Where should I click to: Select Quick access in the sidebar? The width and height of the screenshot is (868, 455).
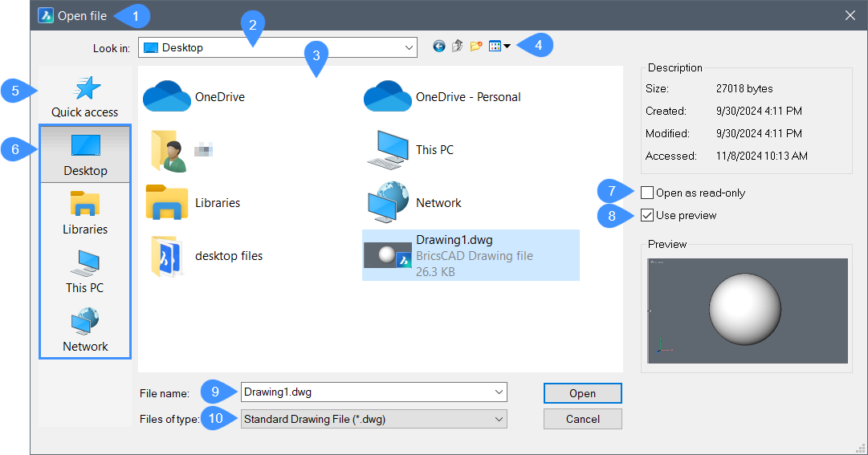point(85,96)
